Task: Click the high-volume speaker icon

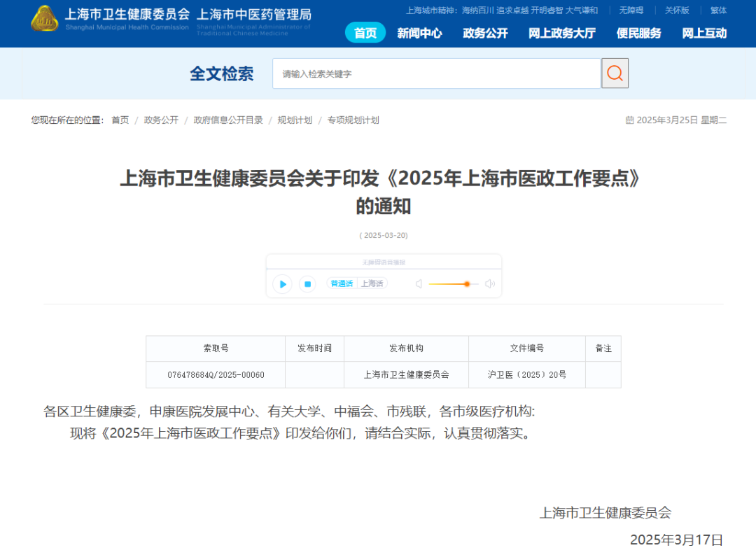Action: 490,284
